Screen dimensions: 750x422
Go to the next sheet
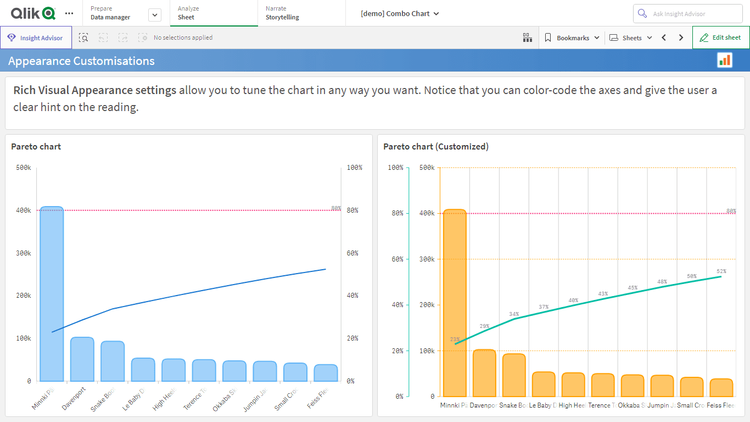[x=680, y=37]
